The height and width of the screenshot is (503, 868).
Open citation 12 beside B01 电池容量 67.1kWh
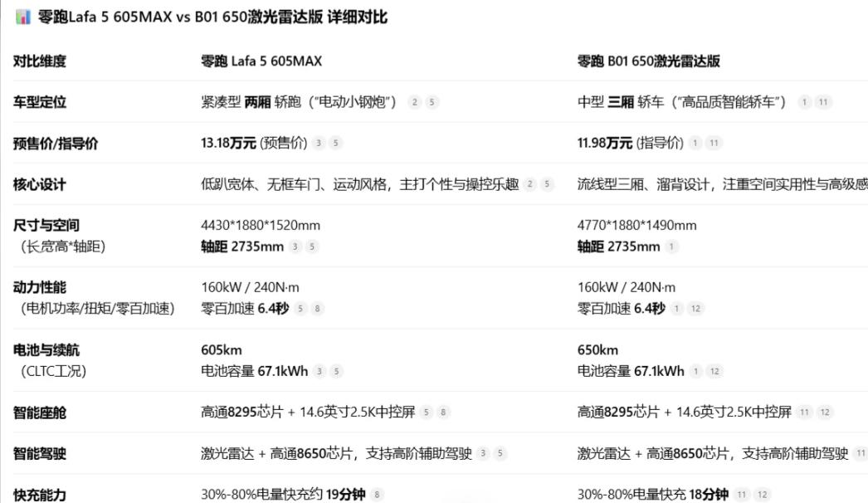[x=714, y=371]
